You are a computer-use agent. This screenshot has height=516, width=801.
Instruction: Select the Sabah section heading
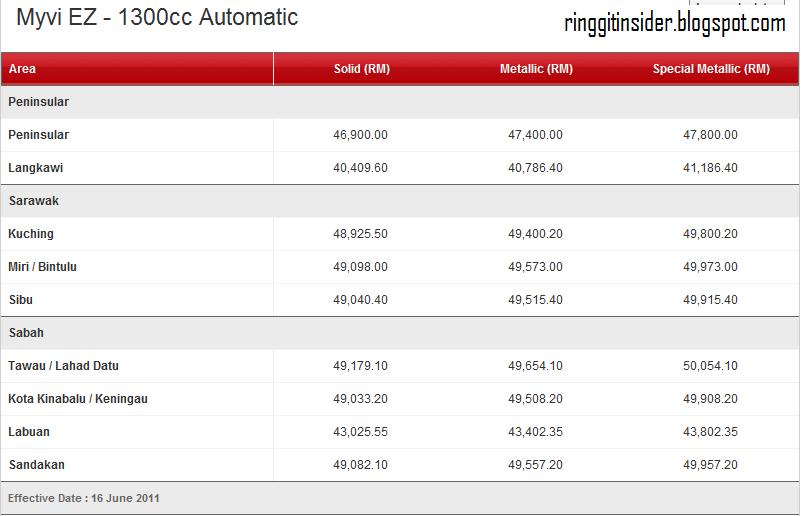pos(26,333)
